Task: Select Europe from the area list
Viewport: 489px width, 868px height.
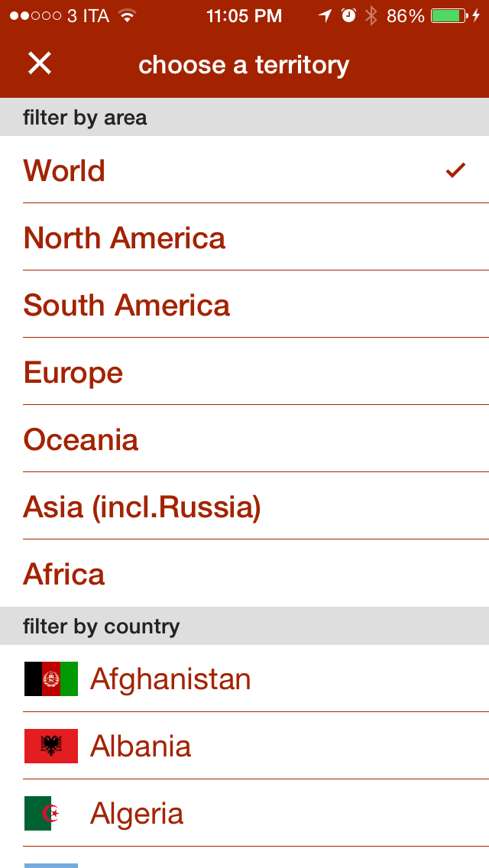Action: tap(73, 372)
